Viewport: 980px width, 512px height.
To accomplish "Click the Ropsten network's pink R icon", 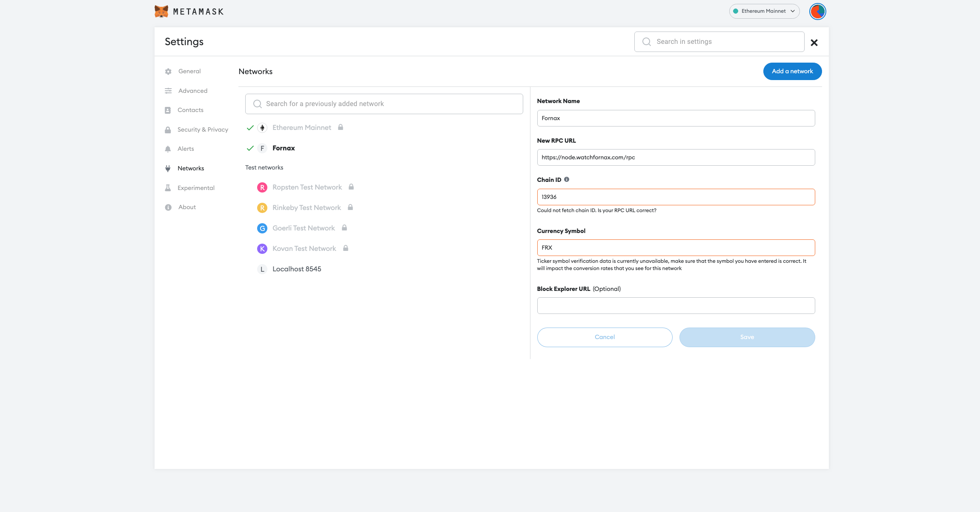I will coord(262,187).
